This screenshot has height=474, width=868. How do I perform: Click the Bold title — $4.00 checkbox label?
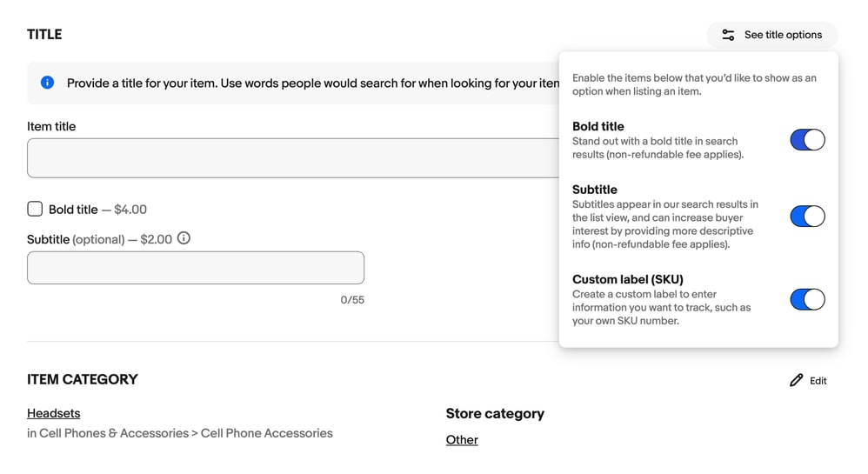(x=97, y=210)
